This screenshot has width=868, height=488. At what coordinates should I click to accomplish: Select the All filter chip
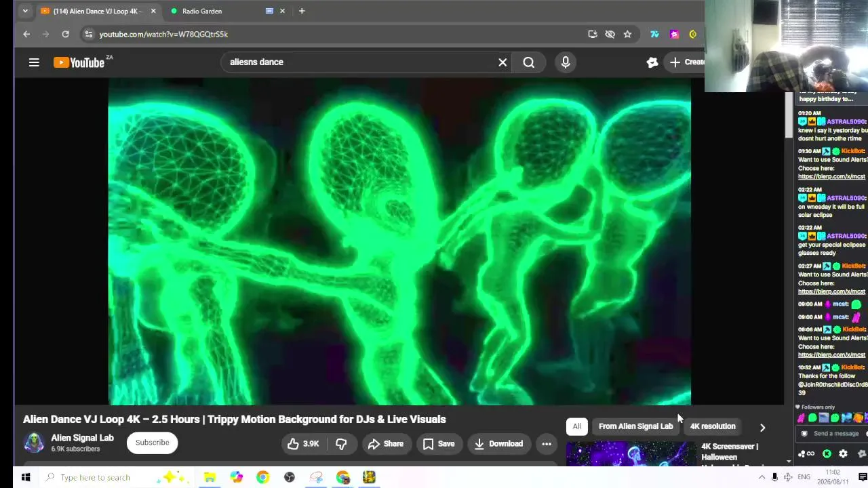(x=576, y=426)
